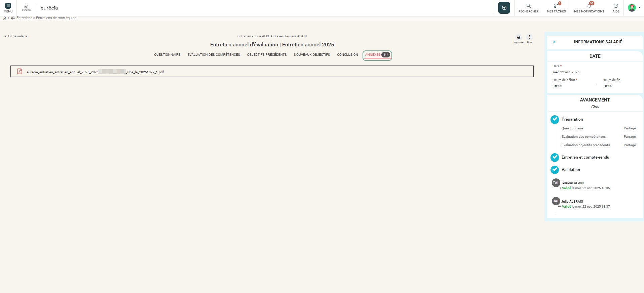Open the Conclusion tab
Screen dimensions: 644x293
347,55
